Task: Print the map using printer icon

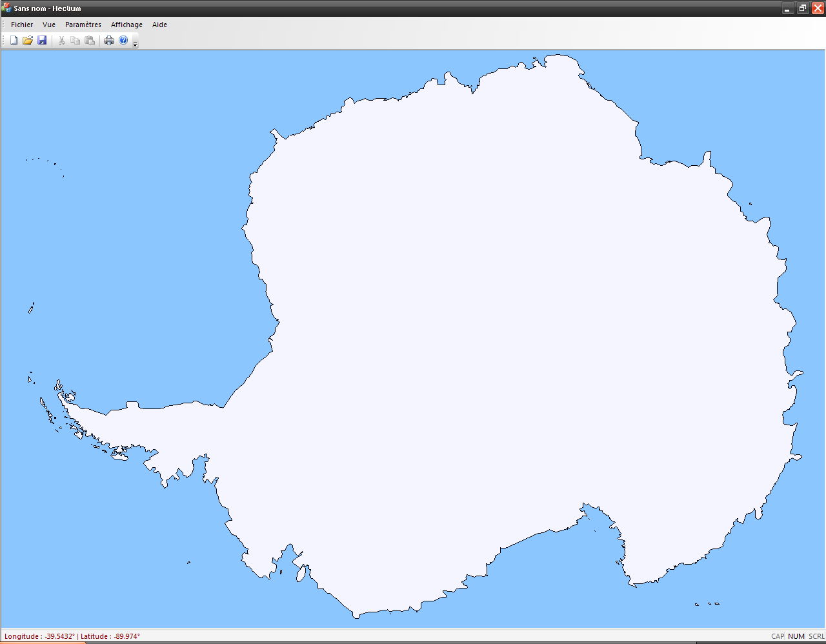Action: click(x=109, y=41)
